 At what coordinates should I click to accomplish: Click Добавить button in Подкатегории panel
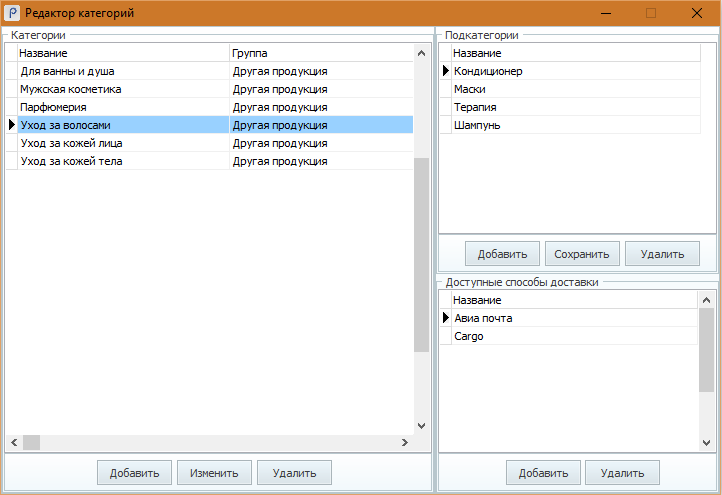tap(502, 254)
